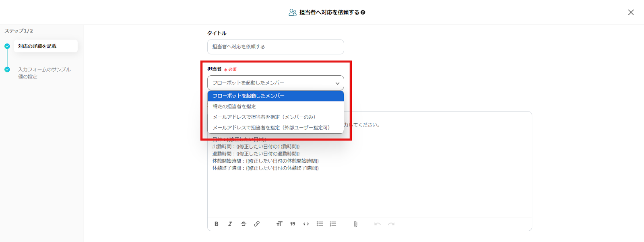This screenshot has height=242, width=644.
Task: Click the 出勤時間 line in editor
Action: 256,147
